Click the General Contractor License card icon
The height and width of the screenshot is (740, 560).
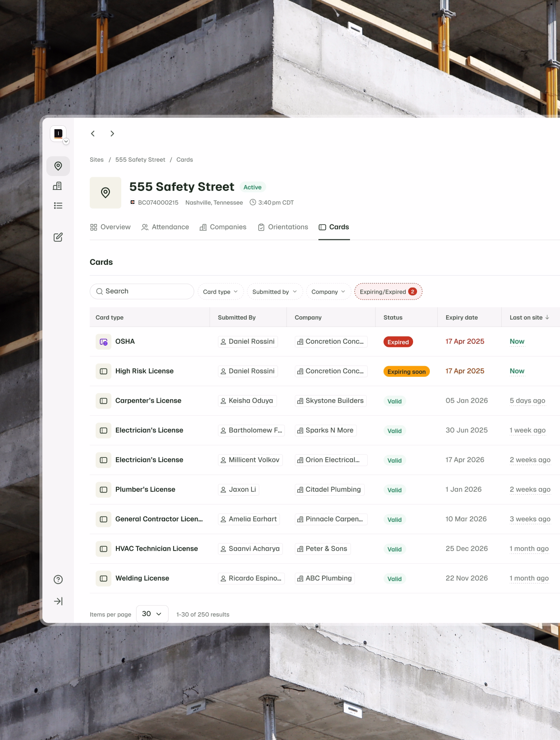click(104, 519)
